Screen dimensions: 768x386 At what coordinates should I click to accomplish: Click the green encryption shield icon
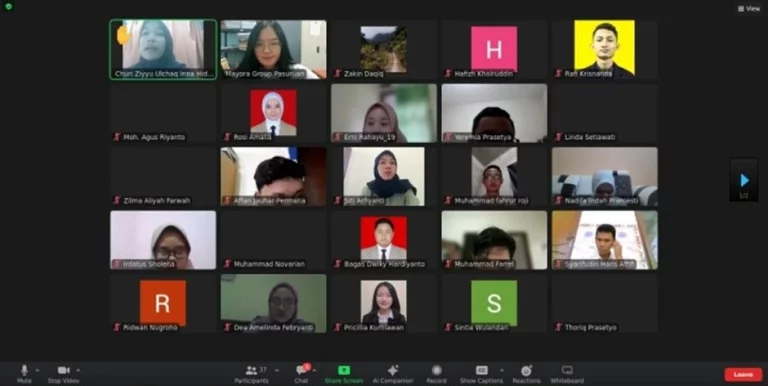[x=8, y=6]
